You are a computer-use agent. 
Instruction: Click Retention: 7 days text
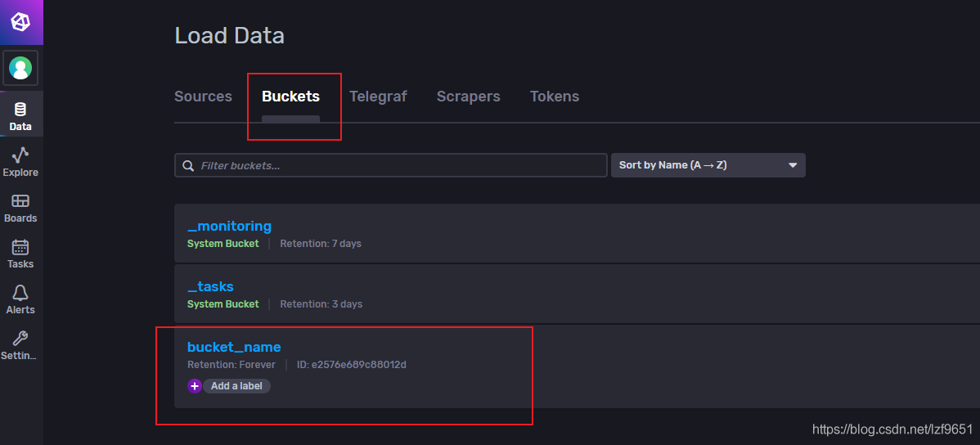pyautogui.click(x=321, y=244)
